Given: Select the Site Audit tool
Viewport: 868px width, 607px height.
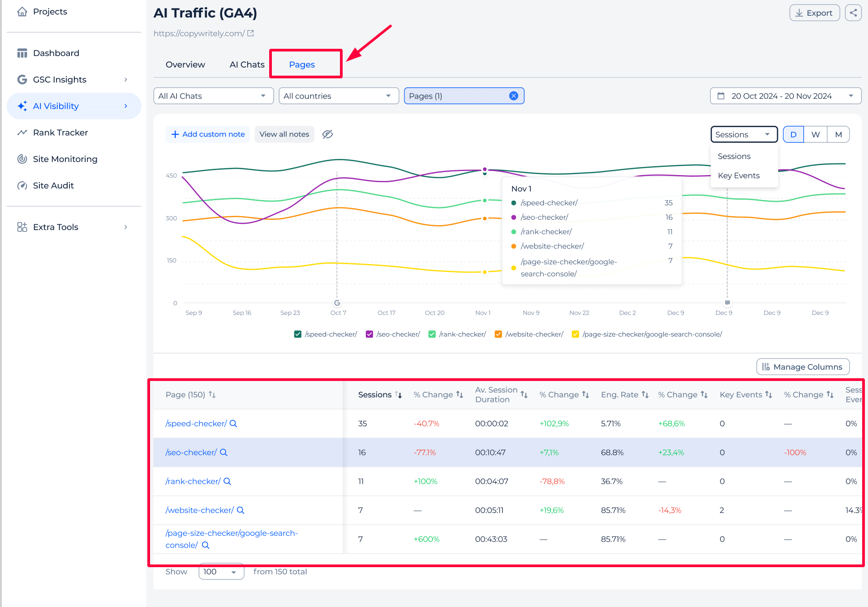Looking at the screenshot, I should click(x=53, y=185).
